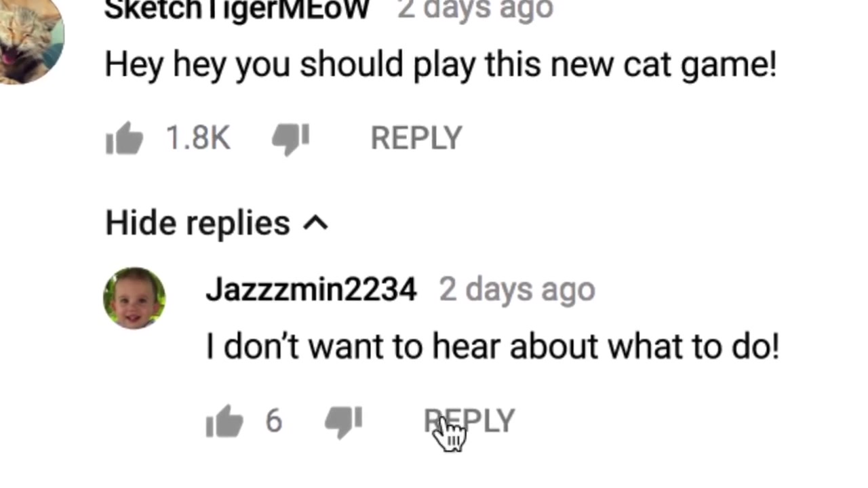Image resolution: width=868 pixels, height=488 pixels.
Task: Like SketchTigerMEoW's comment with thumbs-up icon
Action: coord(124,139)
